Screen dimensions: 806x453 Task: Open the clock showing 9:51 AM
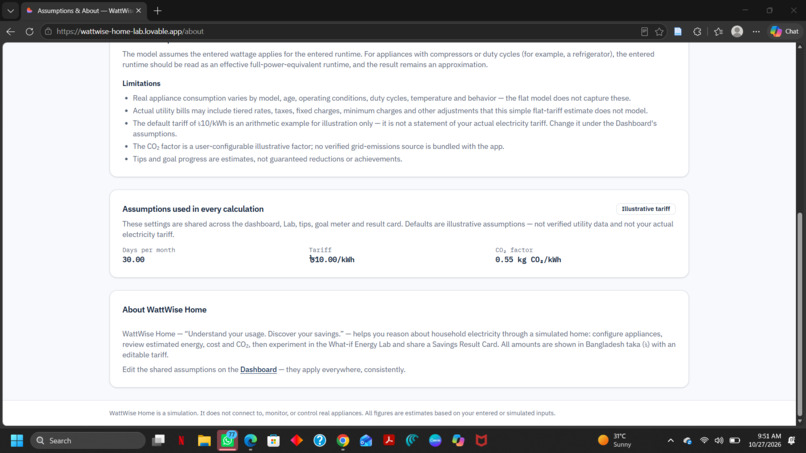[764, 441]
